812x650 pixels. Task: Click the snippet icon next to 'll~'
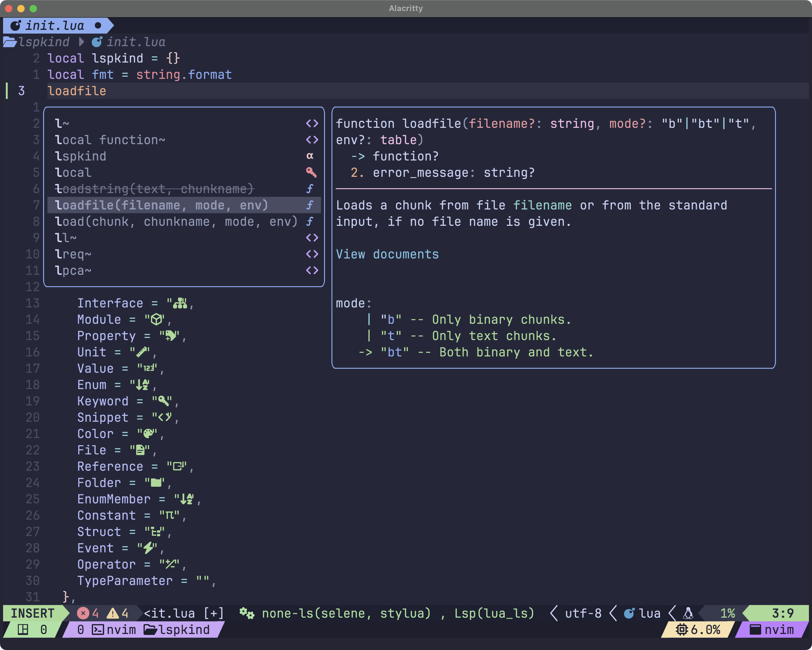(312, 238)
